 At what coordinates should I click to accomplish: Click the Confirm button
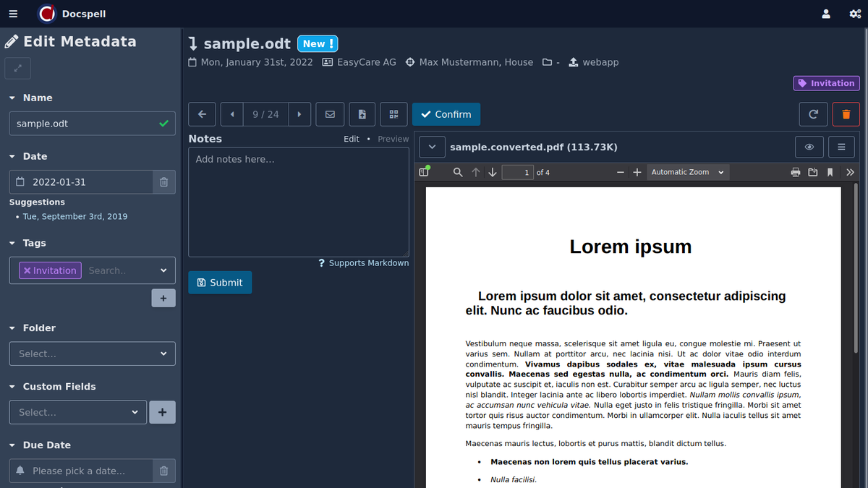[x=446, y=114]
